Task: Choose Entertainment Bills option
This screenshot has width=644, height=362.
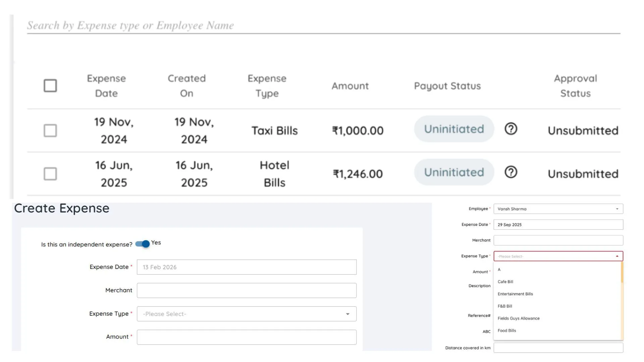Action: click(x=515, y=294)
